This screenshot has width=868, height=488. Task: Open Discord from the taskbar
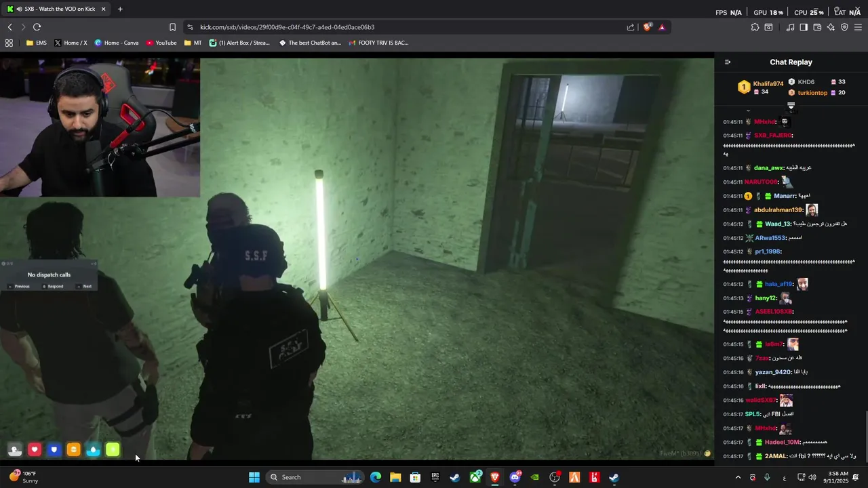pos(515,477)
